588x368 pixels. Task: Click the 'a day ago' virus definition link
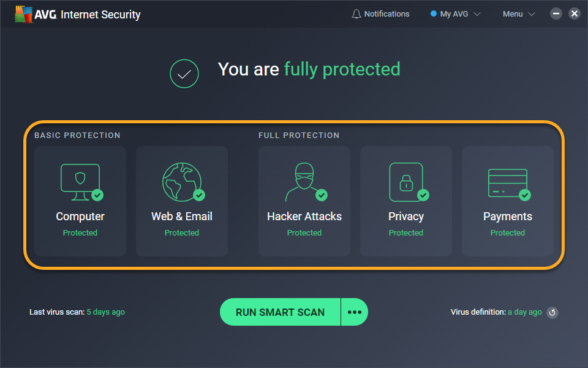(x=525, y=312)
